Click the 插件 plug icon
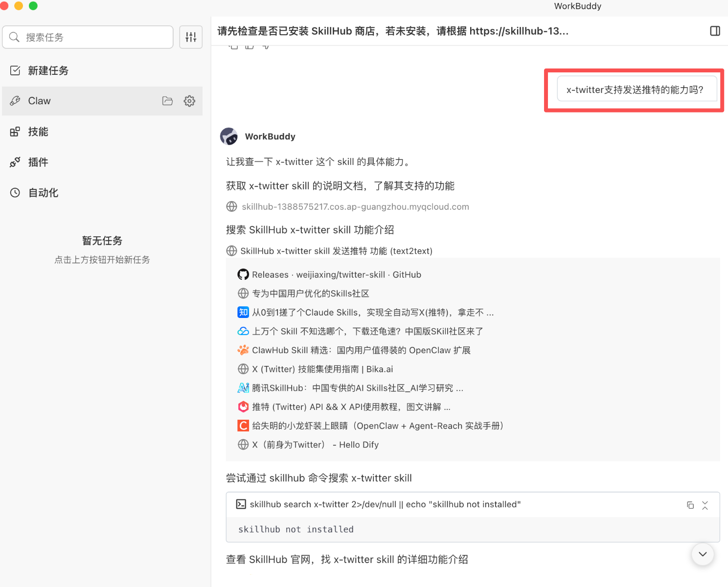The width and height of the screenshot is (728, 587). [x=15, y=162]
